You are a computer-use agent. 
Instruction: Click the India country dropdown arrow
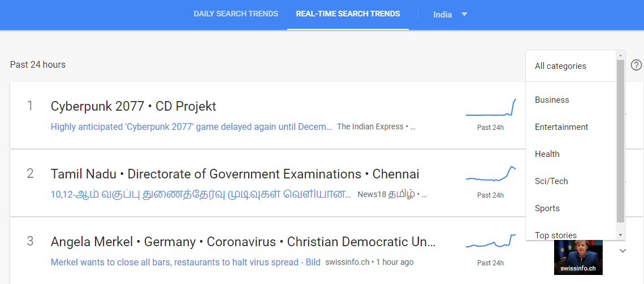(x=465, y=14)
